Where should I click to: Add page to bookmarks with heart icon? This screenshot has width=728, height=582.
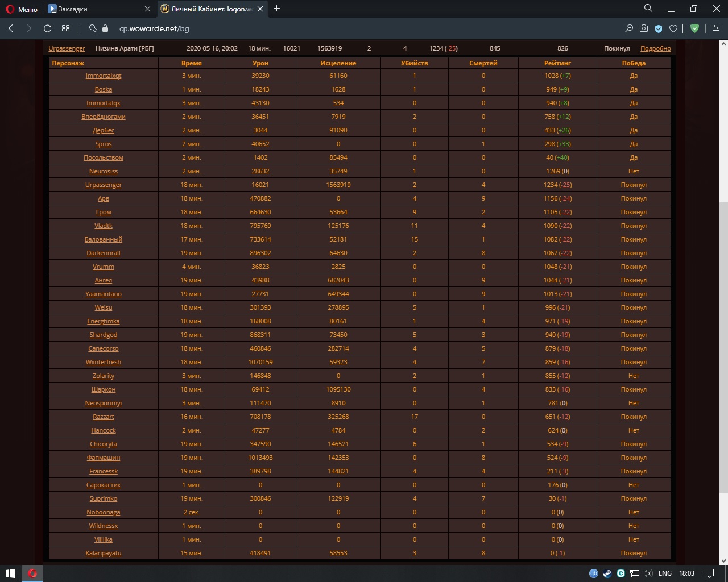click(673, 28)
